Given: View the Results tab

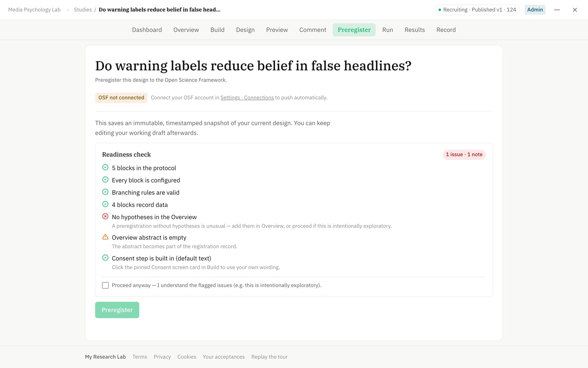Looking at the screenshot, I should pos(415,30).
